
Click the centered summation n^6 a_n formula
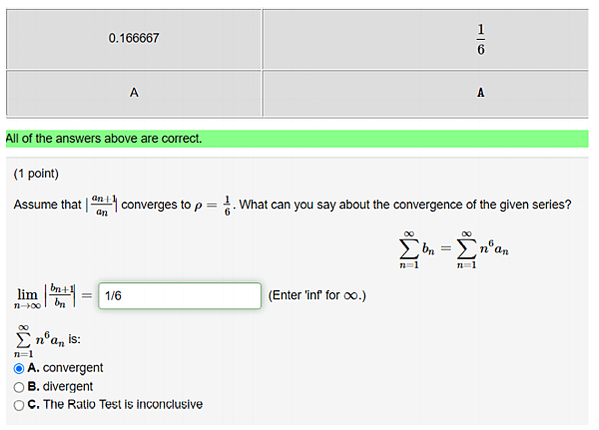pos(482,250)
